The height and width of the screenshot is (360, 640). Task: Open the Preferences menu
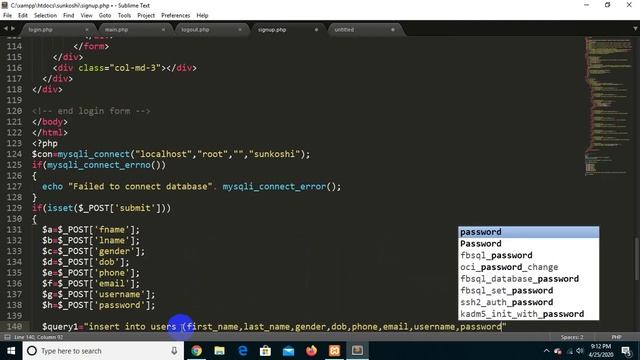click(x=176, y=16)
